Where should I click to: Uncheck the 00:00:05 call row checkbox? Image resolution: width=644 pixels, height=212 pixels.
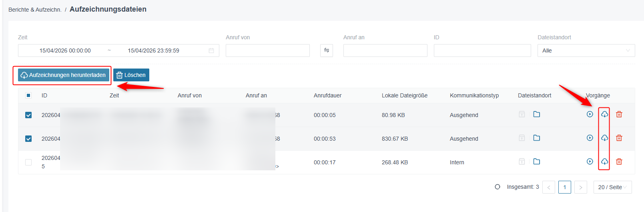click(28, 115)
